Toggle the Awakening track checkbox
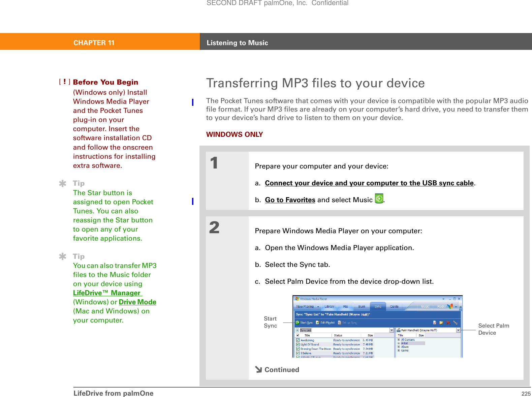 [298, 340]
